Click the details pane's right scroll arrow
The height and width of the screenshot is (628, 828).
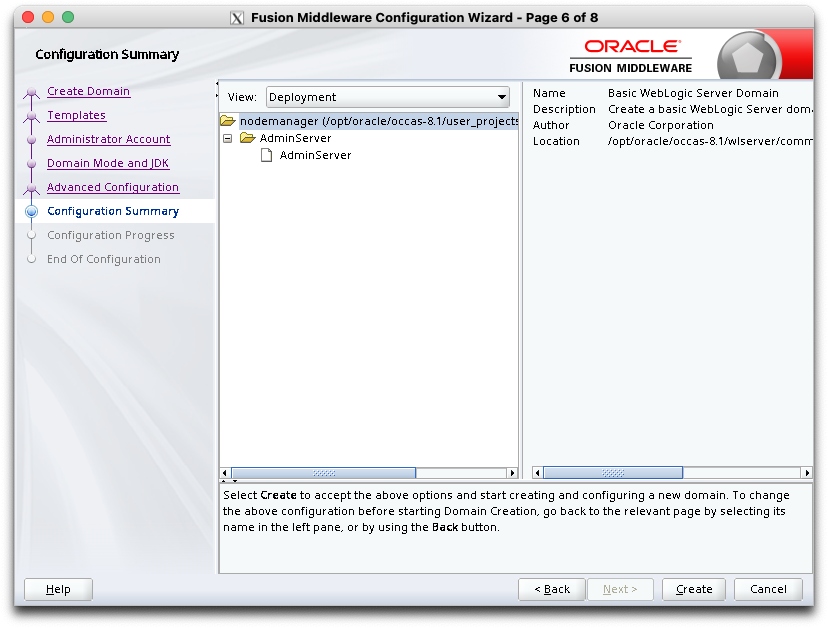[807, 473]
